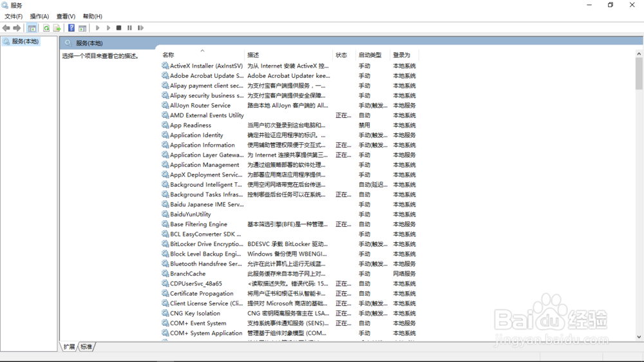Viewport: 644px width, 362px height.
Task: Toggle the show/hide action pane icon
Action: [x=82, y=28]
